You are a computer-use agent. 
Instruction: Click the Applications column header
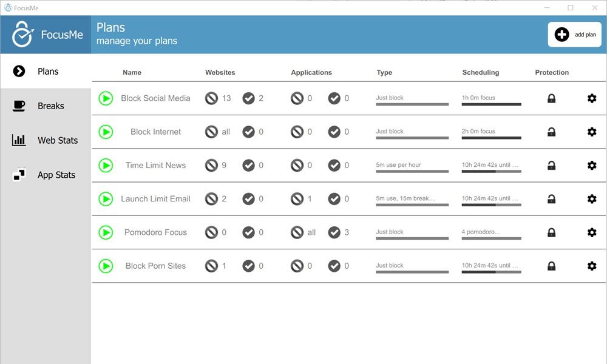pyautogui.click(x=311, y=72)
